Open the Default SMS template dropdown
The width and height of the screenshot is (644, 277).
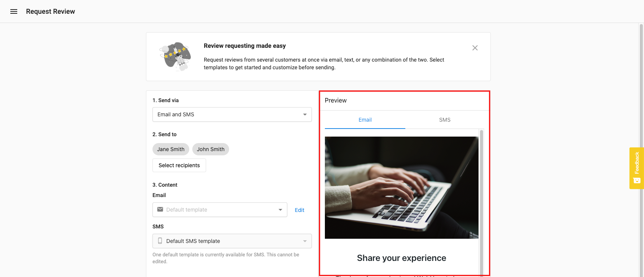tap(232, 241)
